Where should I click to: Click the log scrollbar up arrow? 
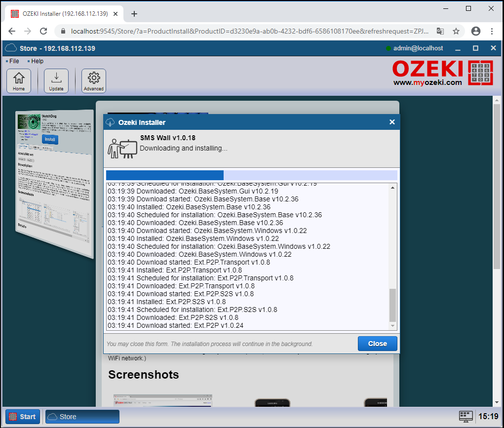pos(392,188)
